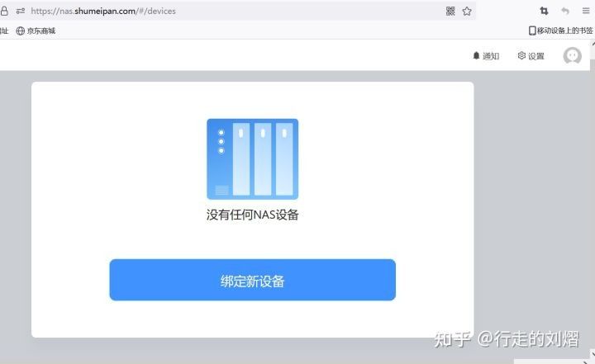Image resolution: width=595 pixels, height=364 pixels.
Task: Click the gear icon next to 设置
Action: [x=521, y=56]
